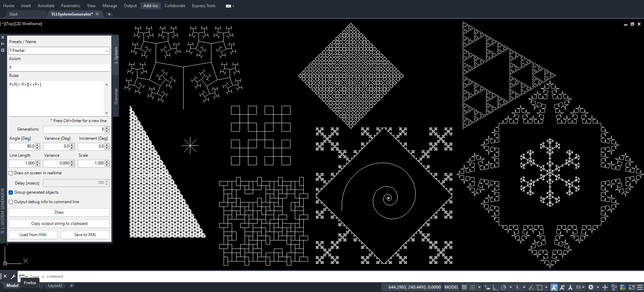Open polar tracking angle dropdown arrow

click(x=510, y=287)
